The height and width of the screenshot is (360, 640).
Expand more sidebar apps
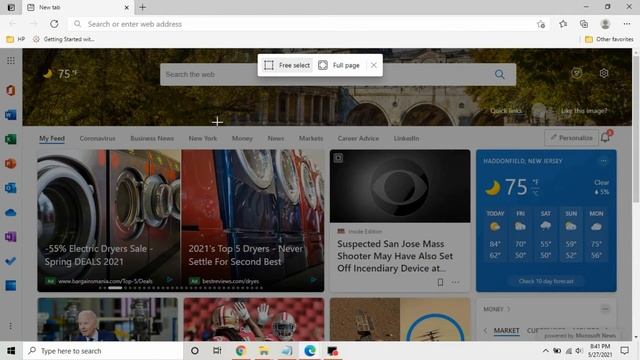(11, 326)
